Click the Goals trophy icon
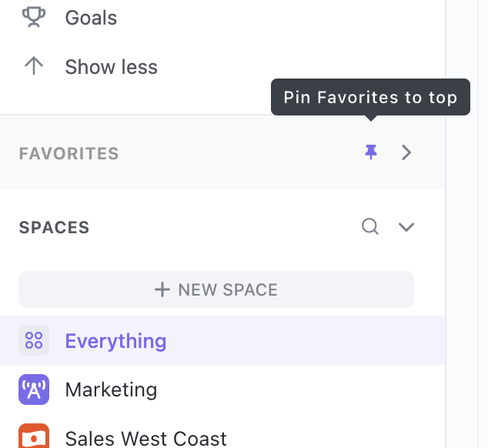Image resolution: width=488 pixels, height=448 pixels. coord(33,17)
